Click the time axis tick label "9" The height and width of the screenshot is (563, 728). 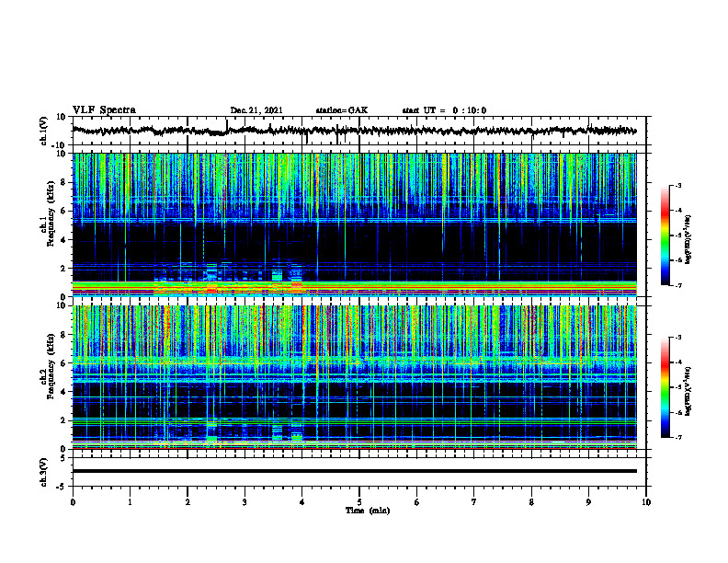(588, 502)
